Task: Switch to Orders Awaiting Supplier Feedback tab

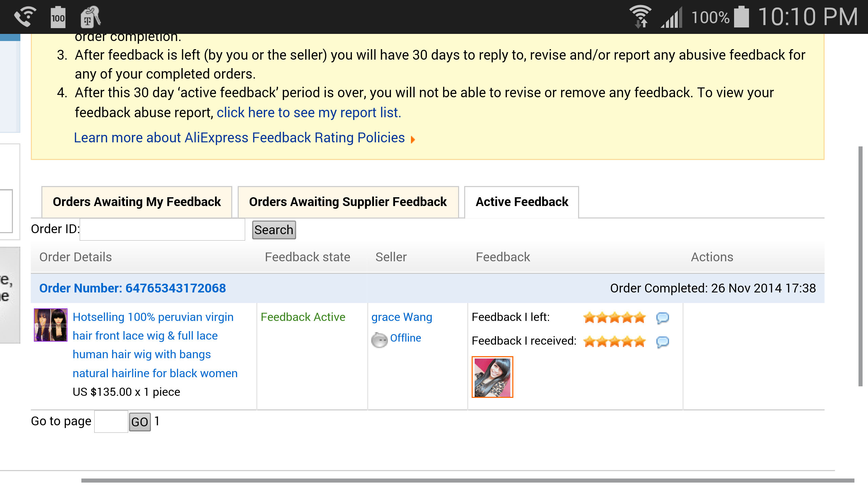Action: coord(348,201)
